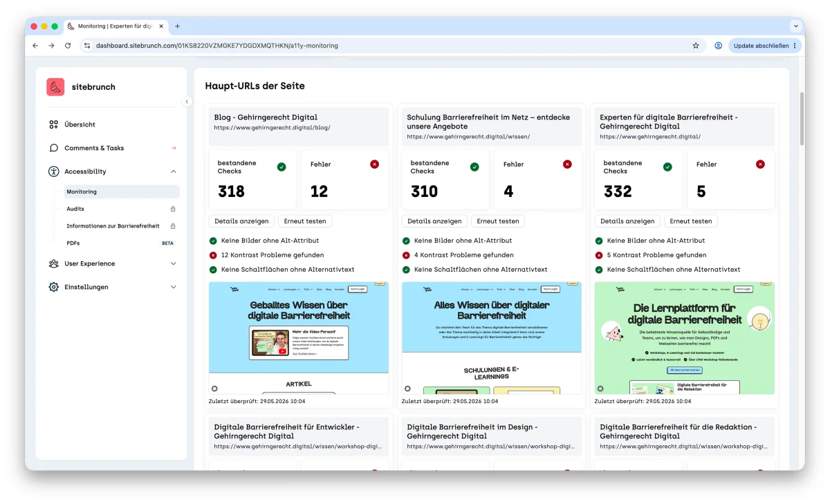Click the 'Digitale Barrierefreiheit für Entwickler' card title
The height and width of the screenshot is (504, 830).
(x=286, y=431)
